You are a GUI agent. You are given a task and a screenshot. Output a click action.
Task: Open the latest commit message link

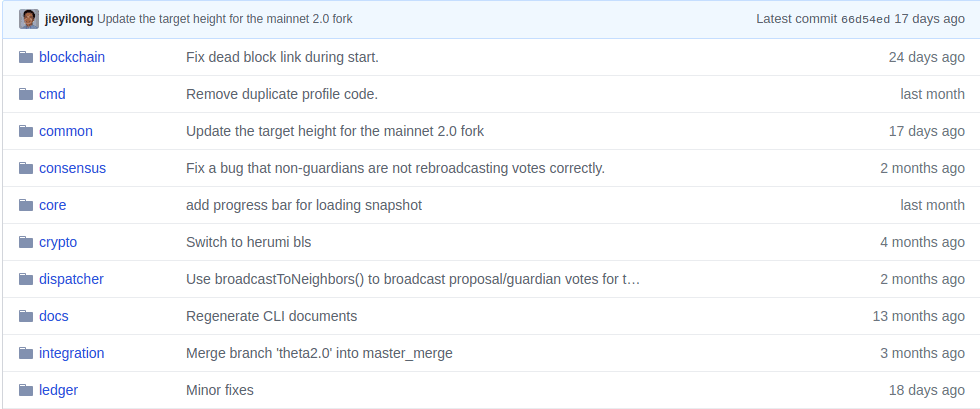point(224,19)
